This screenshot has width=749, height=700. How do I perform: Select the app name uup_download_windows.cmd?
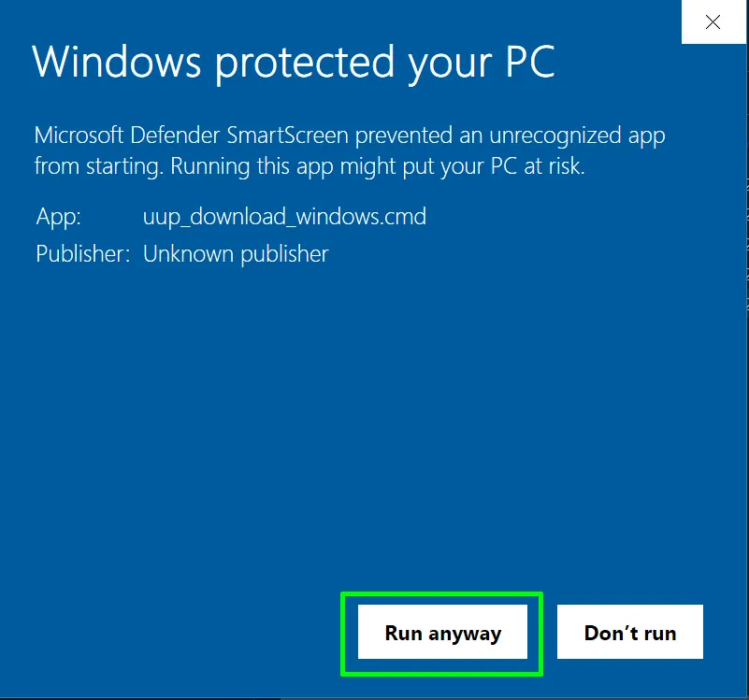tap(284, 216)
